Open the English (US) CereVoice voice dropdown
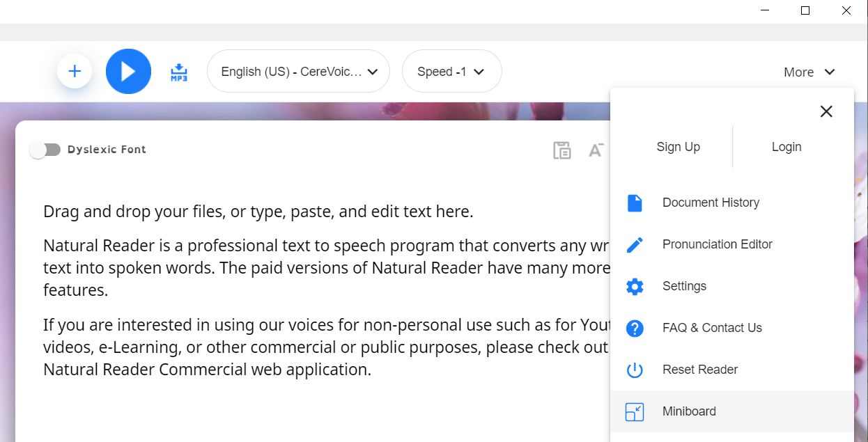Image resolution: width=868 pixels, height=442 pixels. [x=298, y=71]
